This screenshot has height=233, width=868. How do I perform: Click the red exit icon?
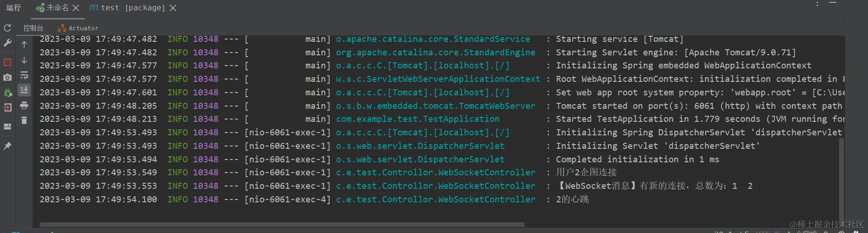pyautogui.click(x=7, y=108)
